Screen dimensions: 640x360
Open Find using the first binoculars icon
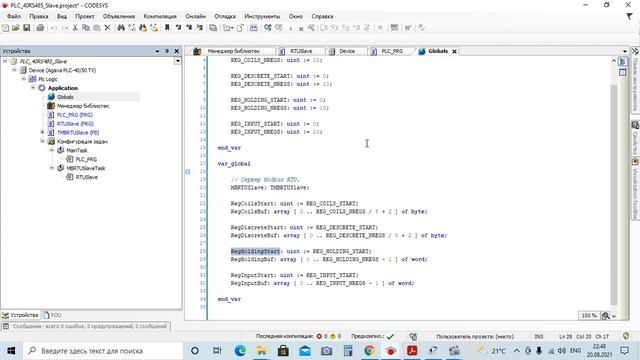pos(121,28)
